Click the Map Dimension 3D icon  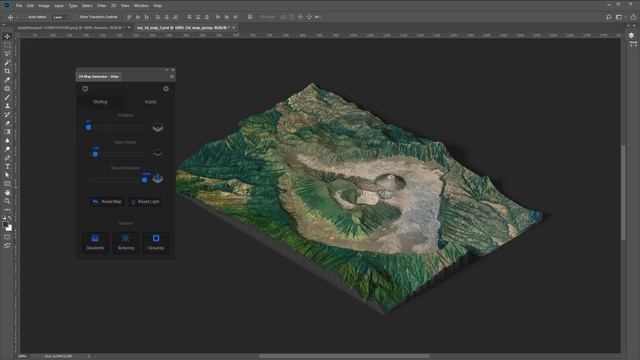(158, 178)
